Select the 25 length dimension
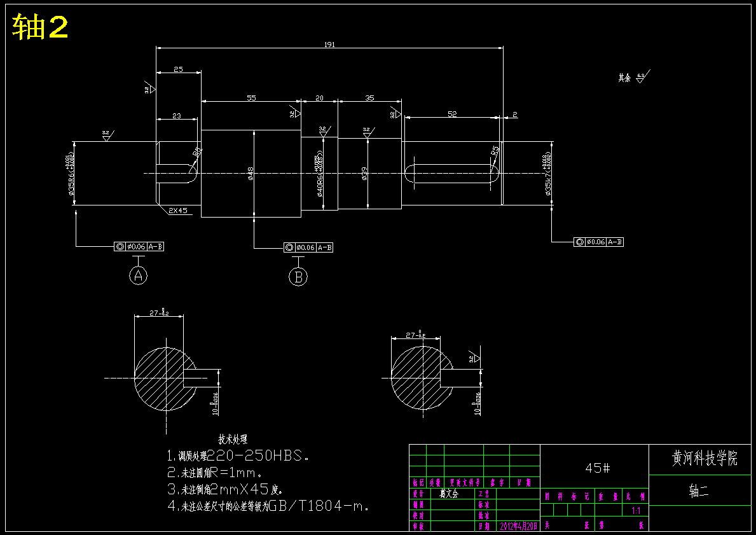This screenshot has width=756, height=535. pos(178,69)
